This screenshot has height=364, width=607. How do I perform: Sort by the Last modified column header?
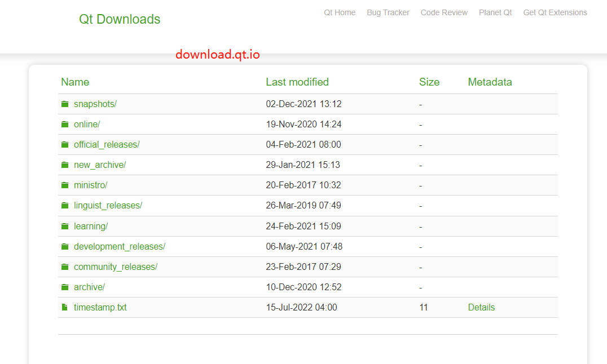(x=297, y=82)
